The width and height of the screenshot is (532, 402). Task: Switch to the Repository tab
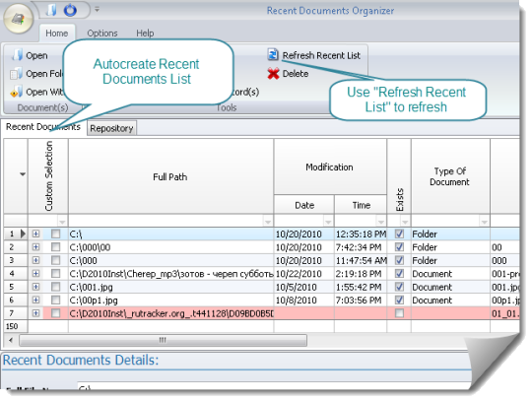point(111,128)
